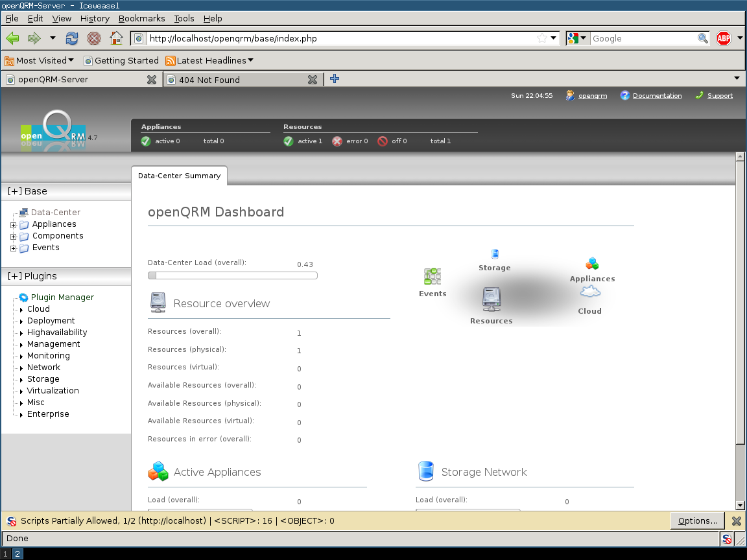Open Resources from the dashboard server icon

492,299
